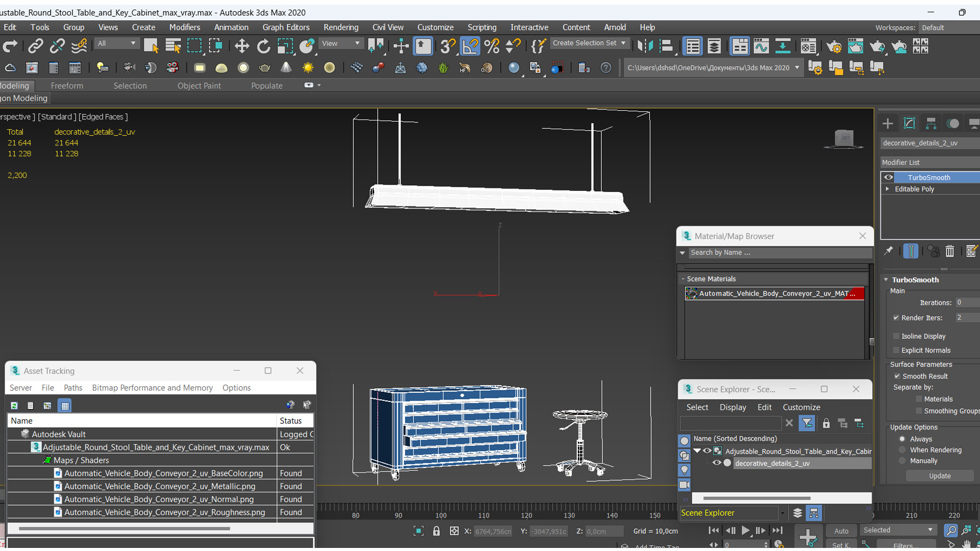Toggle Smooth Result checkbox

897,377
